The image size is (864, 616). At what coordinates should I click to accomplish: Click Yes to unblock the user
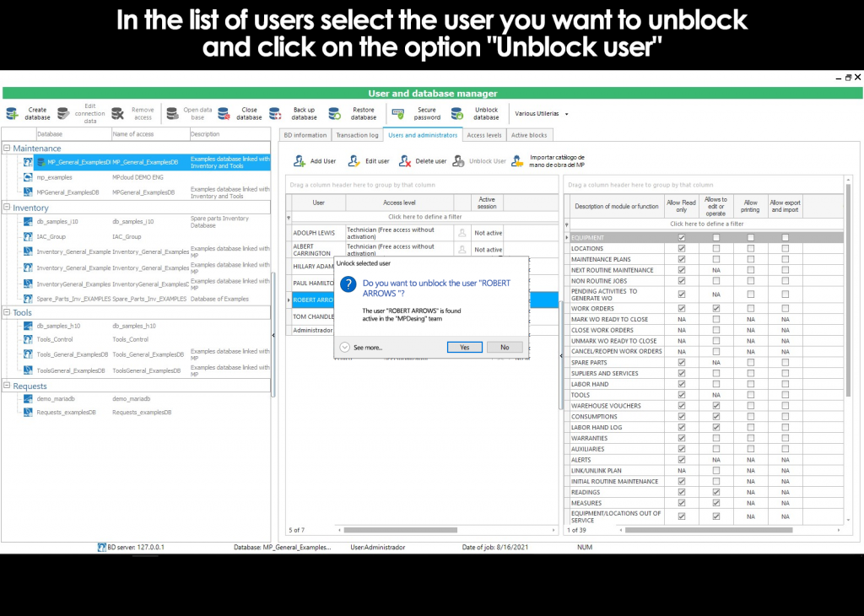pyautogui.click(x=464, y=347)
